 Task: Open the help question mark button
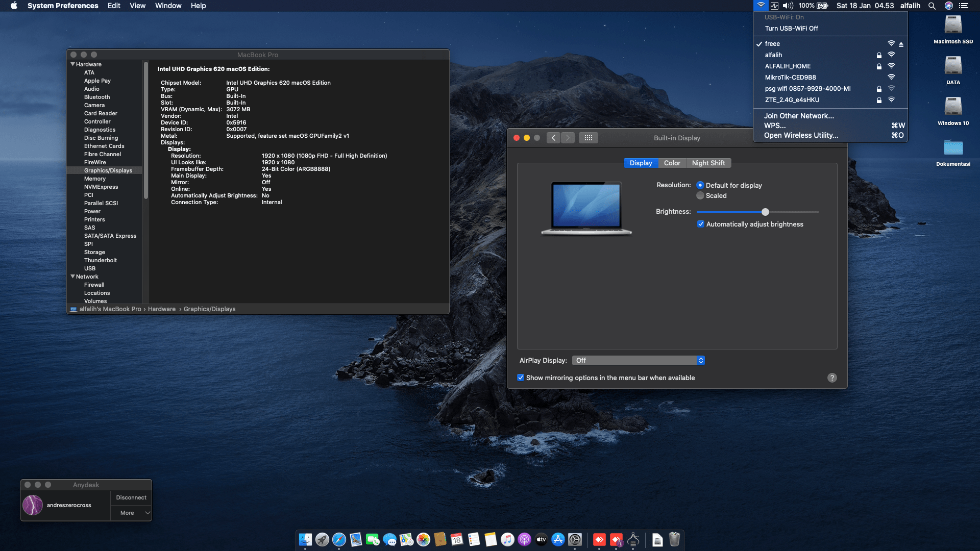point(832,378)
